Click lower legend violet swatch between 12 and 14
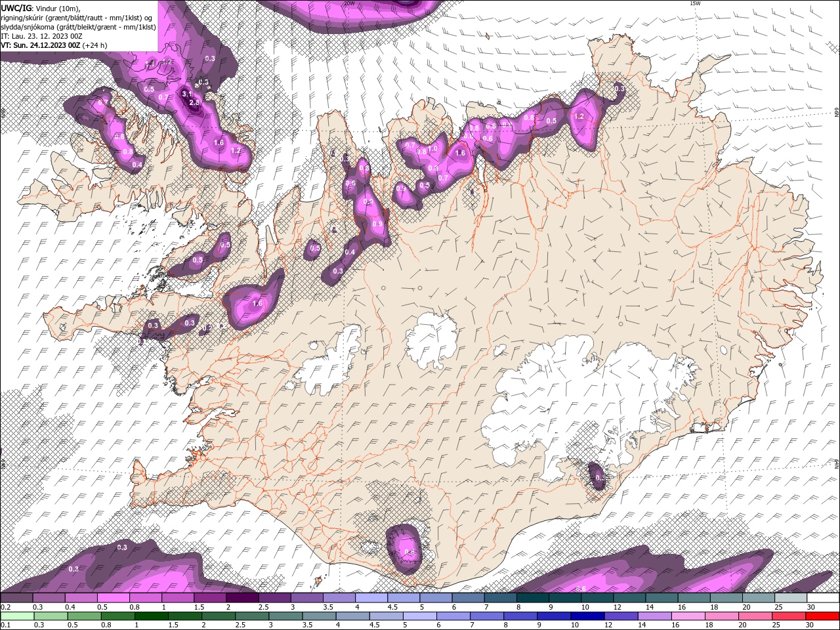This screenshot has width=840, height=630. tap(620, 616)
